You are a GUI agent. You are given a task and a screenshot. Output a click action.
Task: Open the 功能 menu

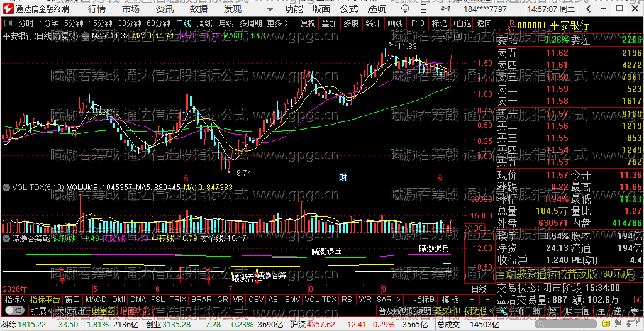294,9
